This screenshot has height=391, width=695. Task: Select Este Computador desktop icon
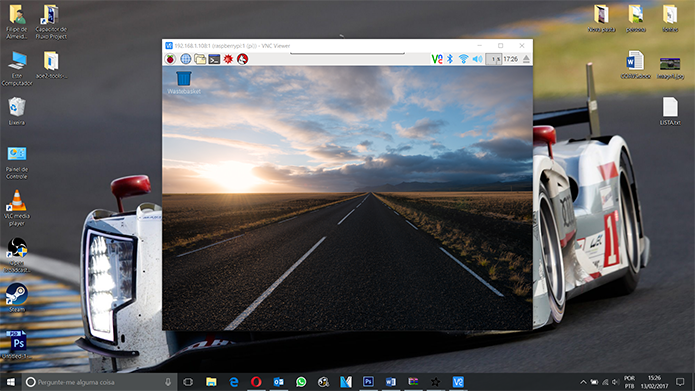[17, 68]
